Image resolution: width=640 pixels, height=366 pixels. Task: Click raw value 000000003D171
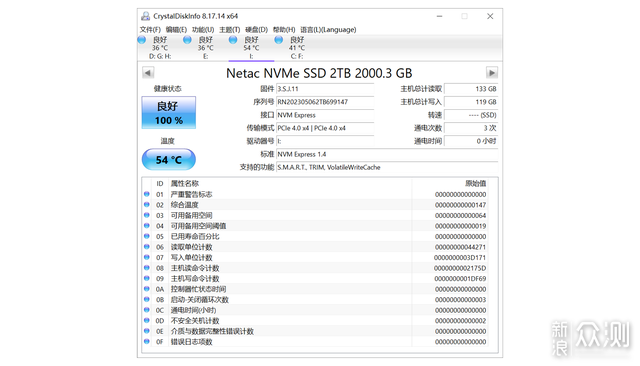pos(460,258)
